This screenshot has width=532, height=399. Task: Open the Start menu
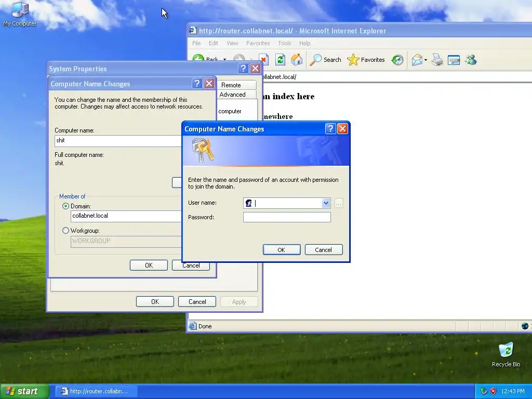[x=25, y=391]
